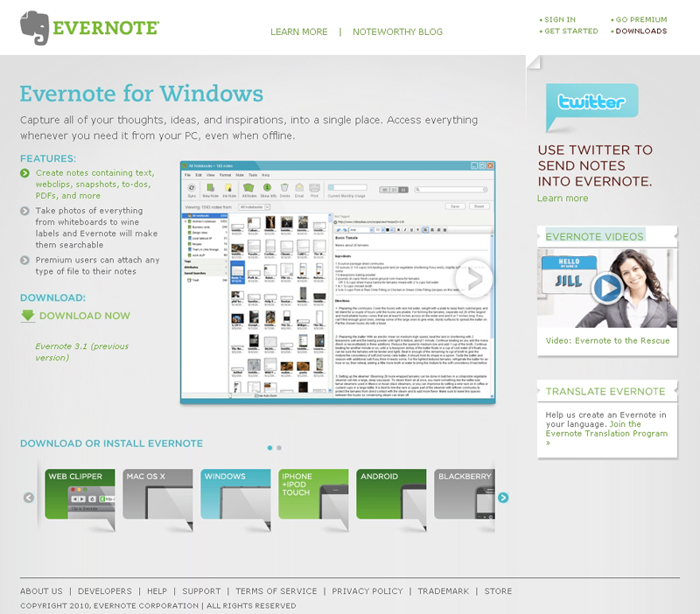700x614 pixels.
Task: Open the Developers footer link
Action: click(x=105, y=590)
